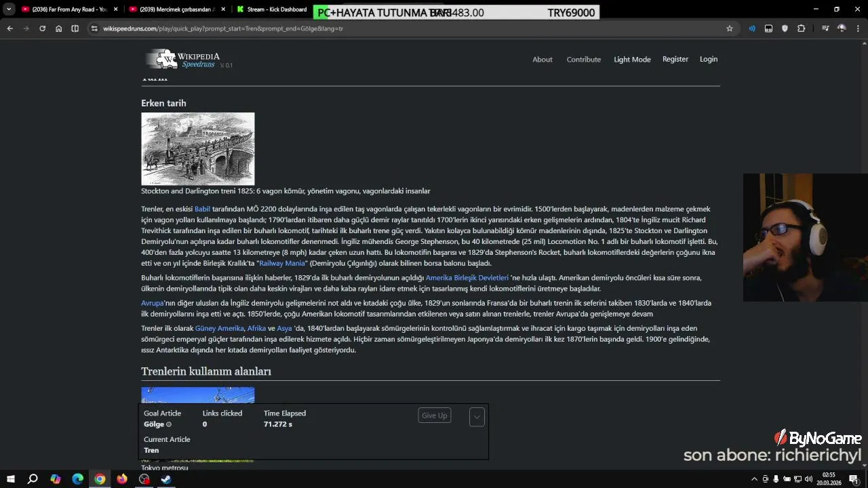Viewport: 868px width, 488px height.
Task: Click the Wikipedia Speedruns logo
Action: click(x=189, y=60)
